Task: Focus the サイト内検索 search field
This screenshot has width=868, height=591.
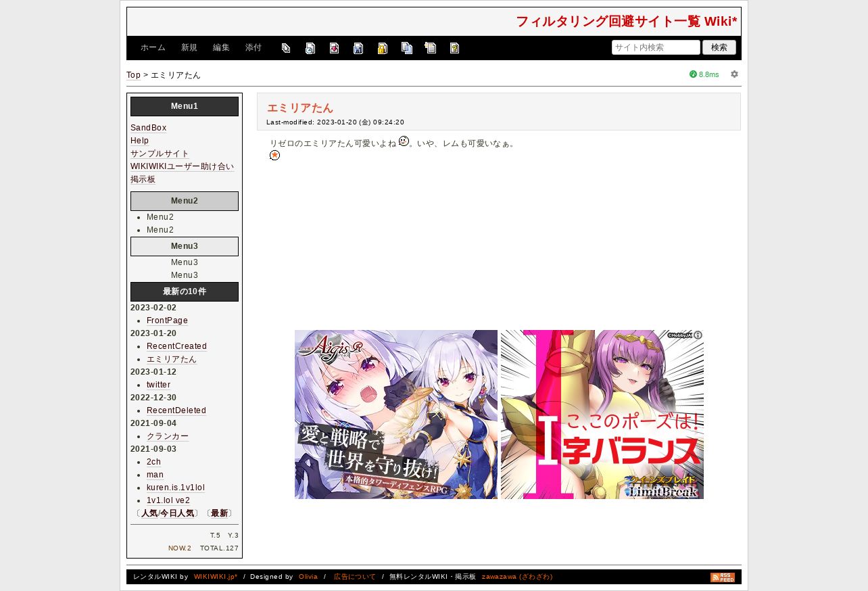Action: click(656, 47)
